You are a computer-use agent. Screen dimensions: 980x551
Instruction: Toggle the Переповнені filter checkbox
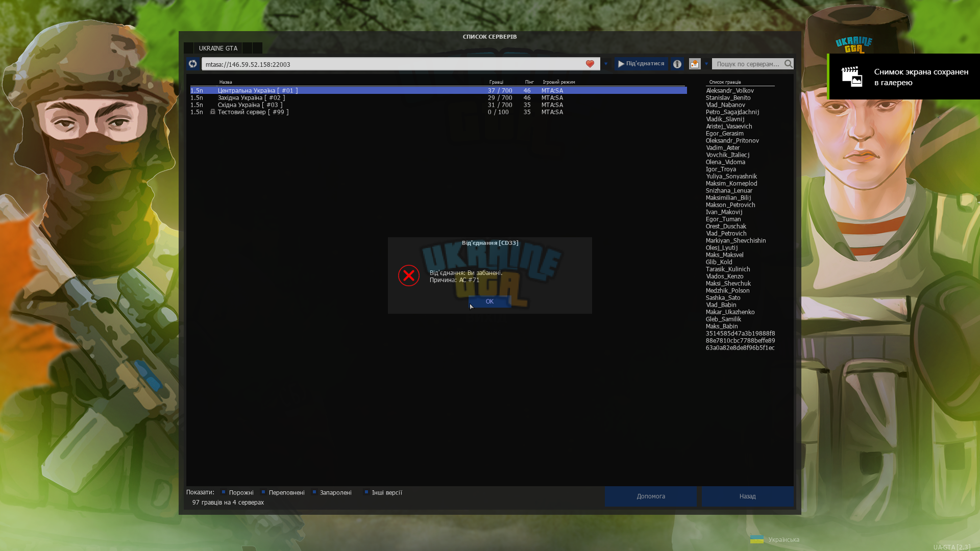point(263,492)
